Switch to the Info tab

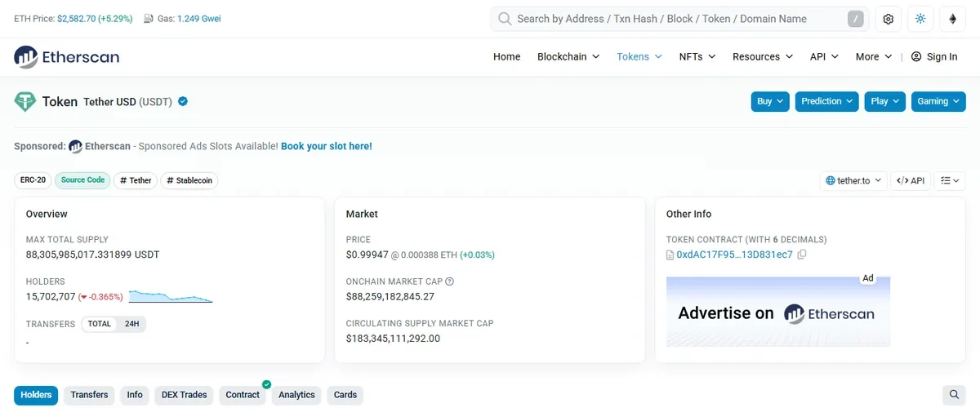pos(135,395)
